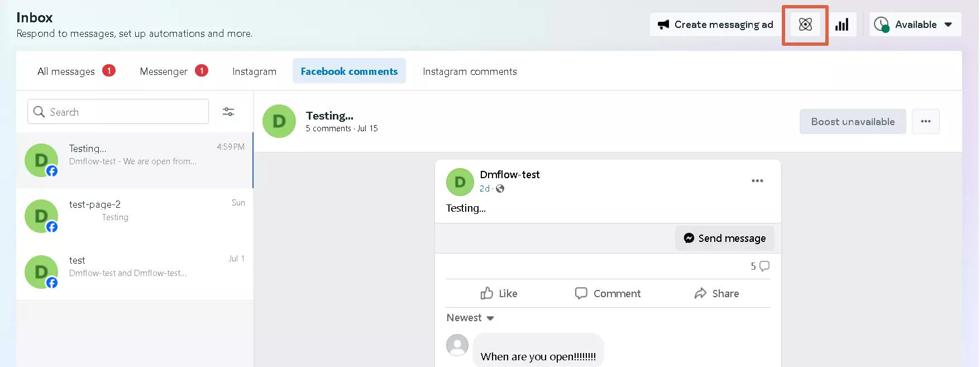Switch to the All messages tab
Viewport: 980px width, 367px height.
point(66,72)
